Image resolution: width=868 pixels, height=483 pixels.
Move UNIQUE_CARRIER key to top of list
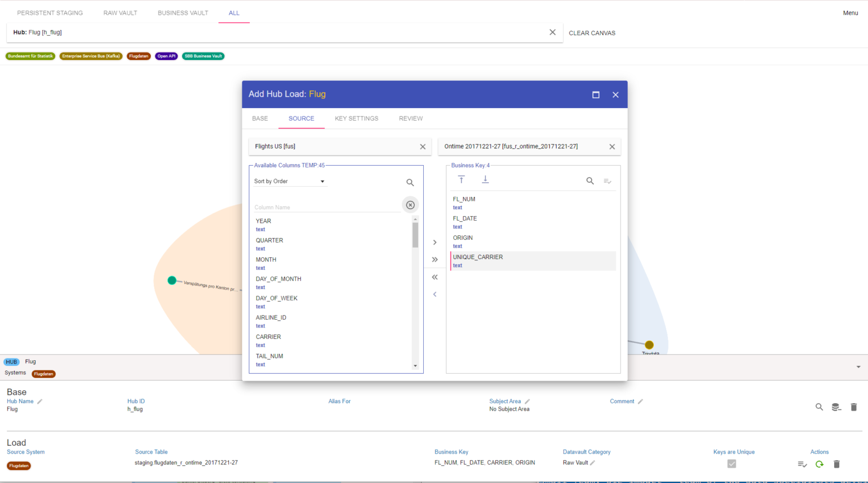(462, 179)
